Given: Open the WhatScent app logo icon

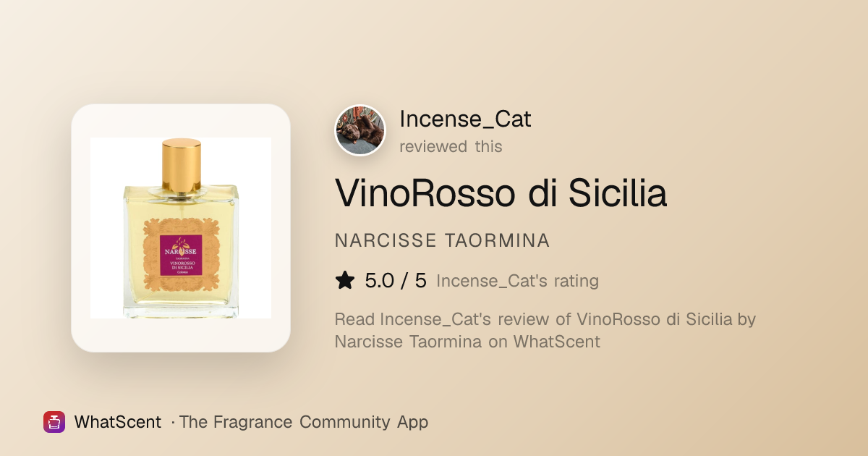Looking at the screenshot, I should click(x=54, y=422).
